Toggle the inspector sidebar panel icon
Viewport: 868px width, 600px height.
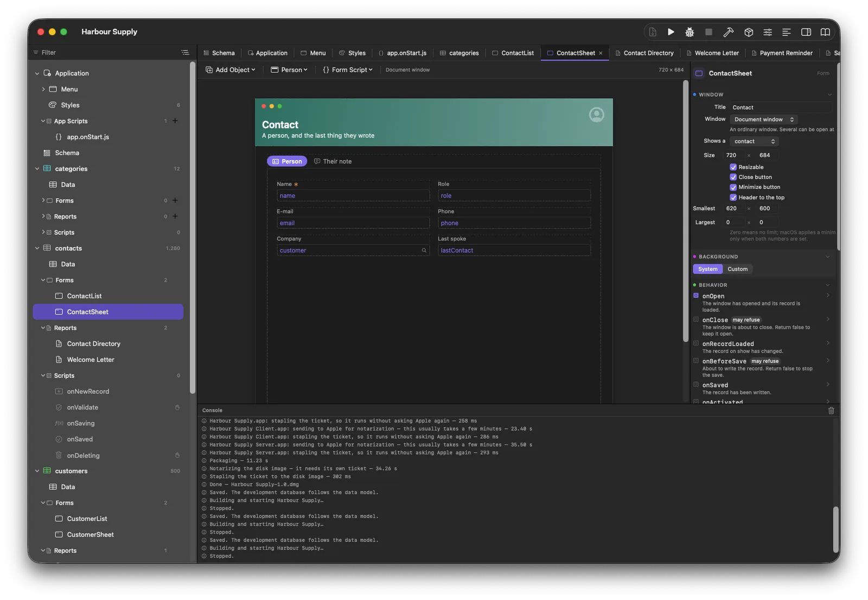tap(806, 32)
